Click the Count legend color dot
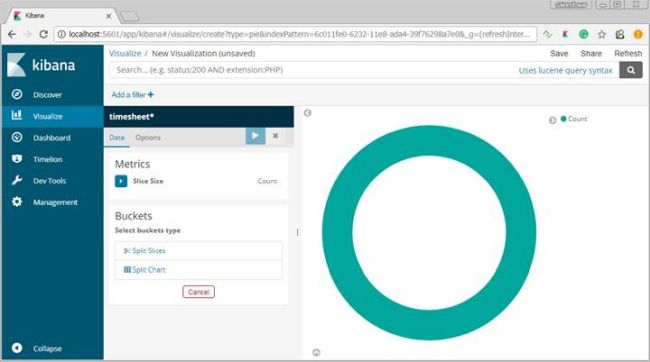650x362 pixels. (x=563, y=119)
